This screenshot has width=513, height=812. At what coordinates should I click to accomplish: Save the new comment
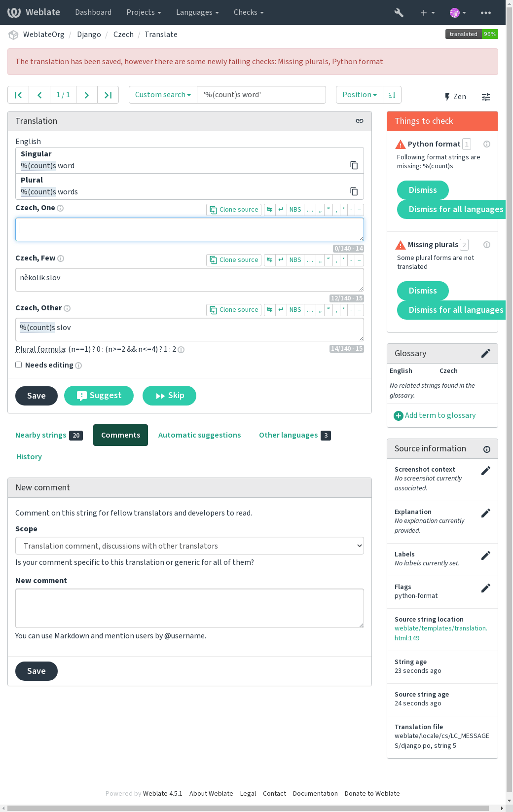[x=37, y=671]
